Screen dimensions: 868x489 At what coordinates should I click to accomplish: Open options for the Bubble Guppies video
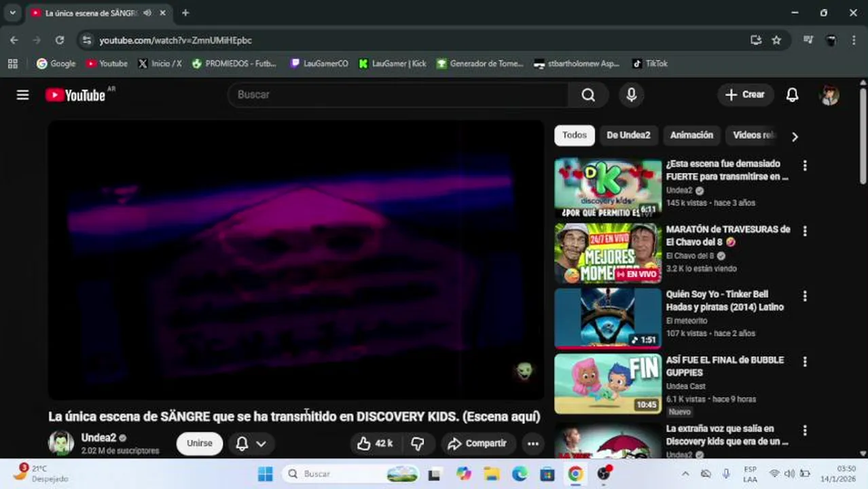click(805, 363)
